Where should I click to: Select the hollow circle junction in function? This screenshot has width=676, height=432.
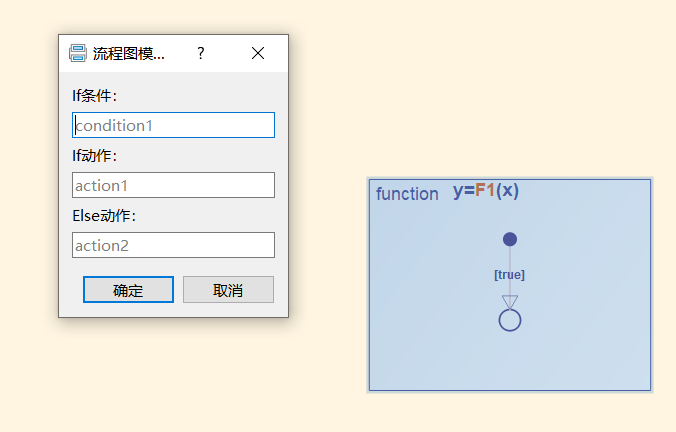[x=510, y=320]
